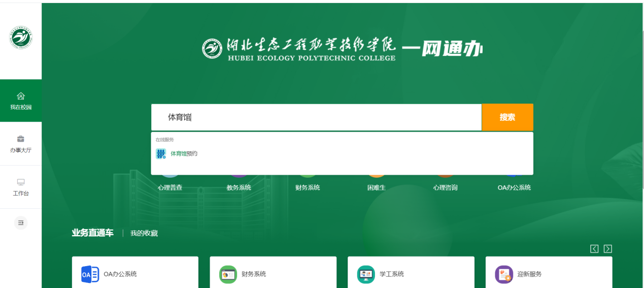Click the purple 迎新服务 card icon

click(x=504, y=274)
